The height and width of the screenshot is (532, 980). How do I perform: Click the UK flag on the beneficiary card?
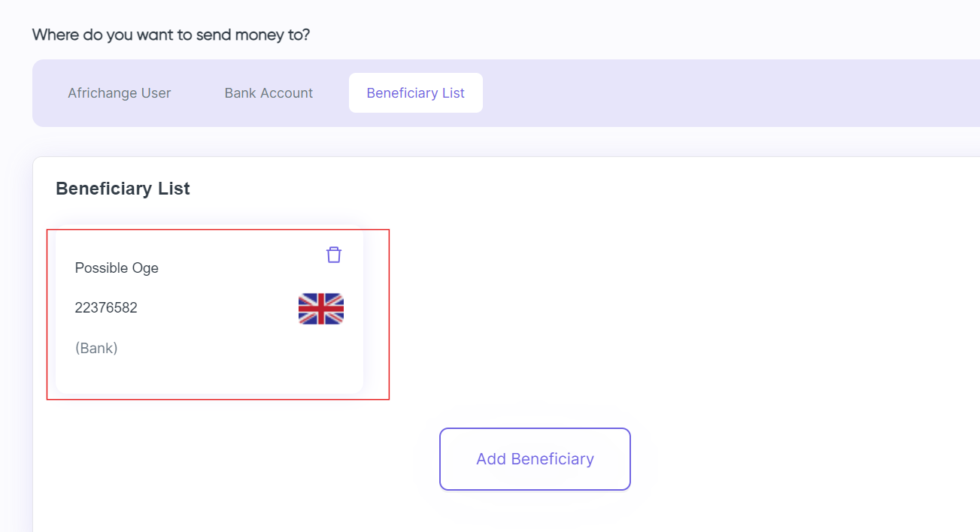tap(321, 308)
